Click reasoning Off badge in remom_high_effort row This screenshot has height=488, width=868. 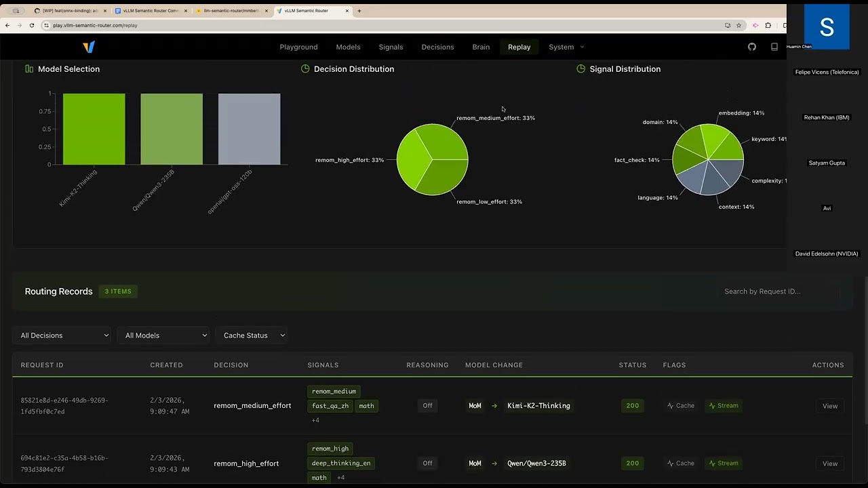tap(427, 463)
